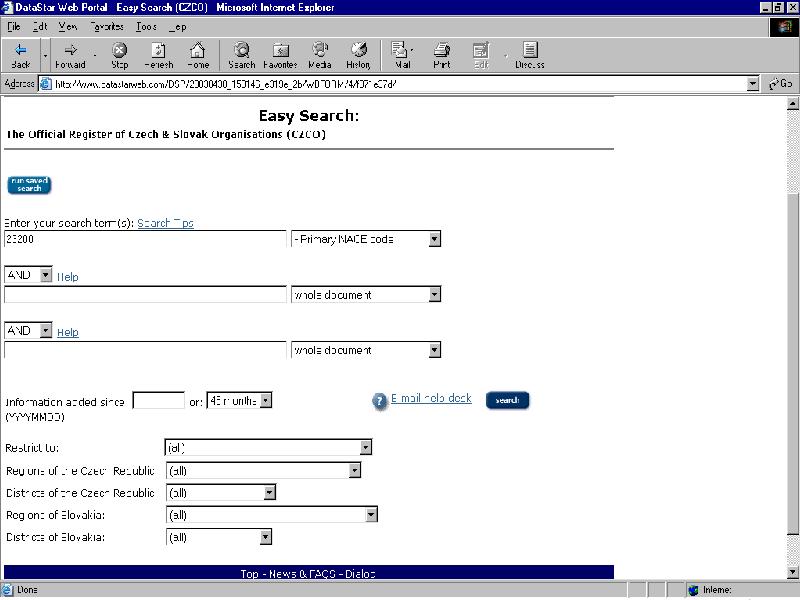Open the Discuss toolbar button
This screenshot has width=800, height=600.
(530, 55)
